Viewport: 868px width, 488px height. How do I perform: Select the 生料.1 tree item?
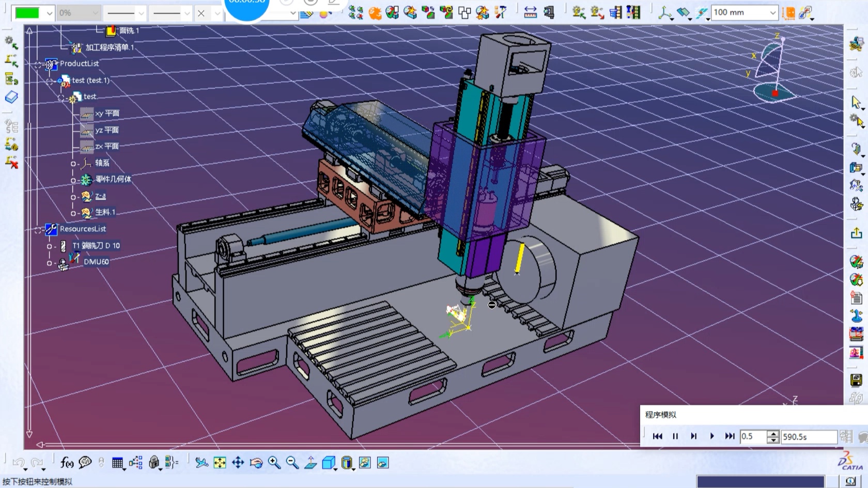tap(105, 212)
